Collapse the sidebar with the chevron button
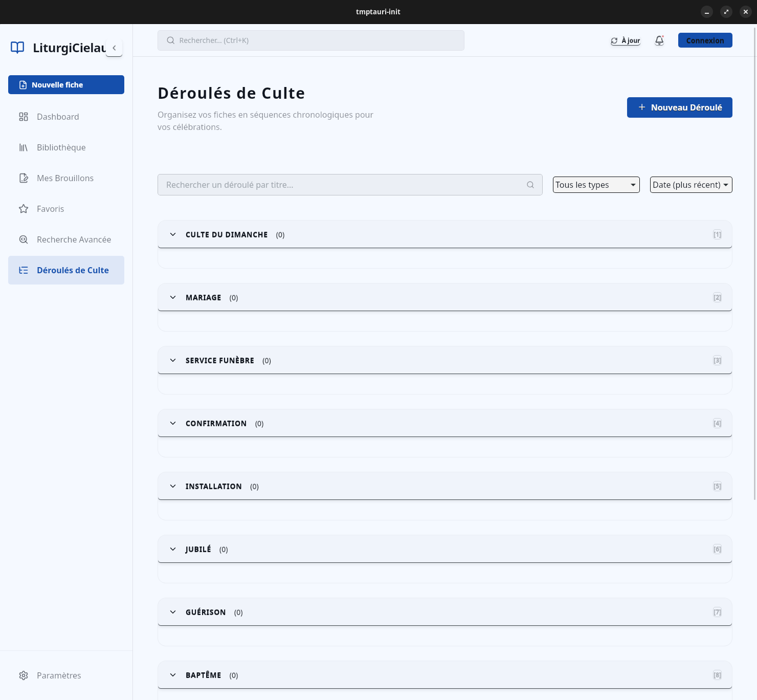The width and height of the screenshot is (757, 700). pos(114,48)
